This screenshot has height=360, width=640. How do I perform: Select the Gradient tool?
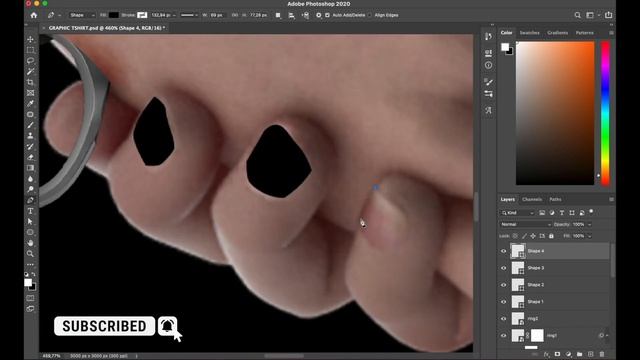[30, 168]
